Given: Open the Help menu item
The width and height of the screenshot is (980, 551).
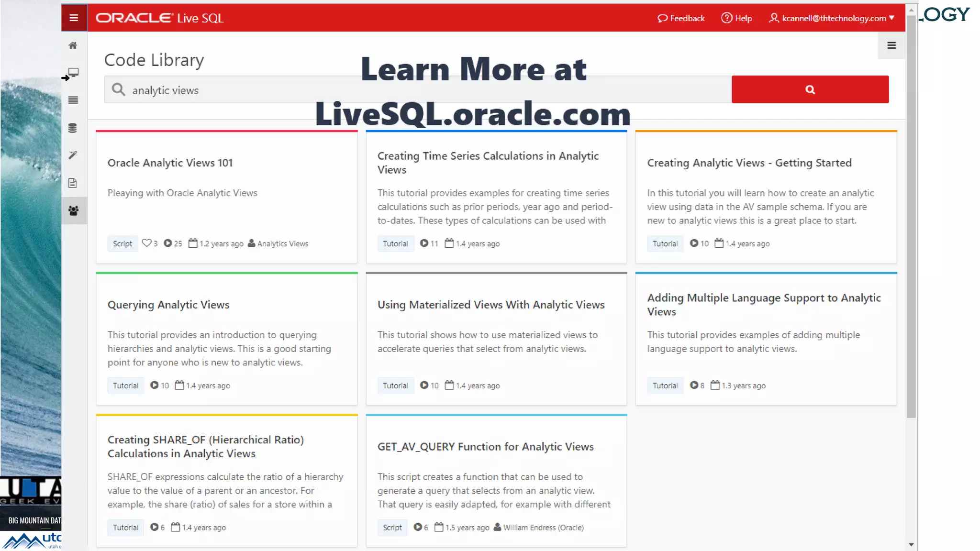Looking at the screenshot, I should coord(736,18).
